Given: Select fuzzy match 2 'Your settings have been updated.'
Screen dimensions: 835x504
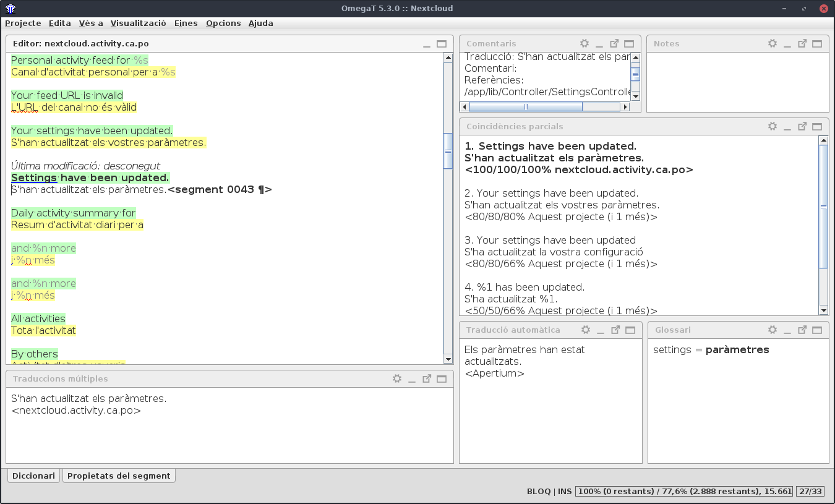Looking at the screenshot, I should point(552,194).
